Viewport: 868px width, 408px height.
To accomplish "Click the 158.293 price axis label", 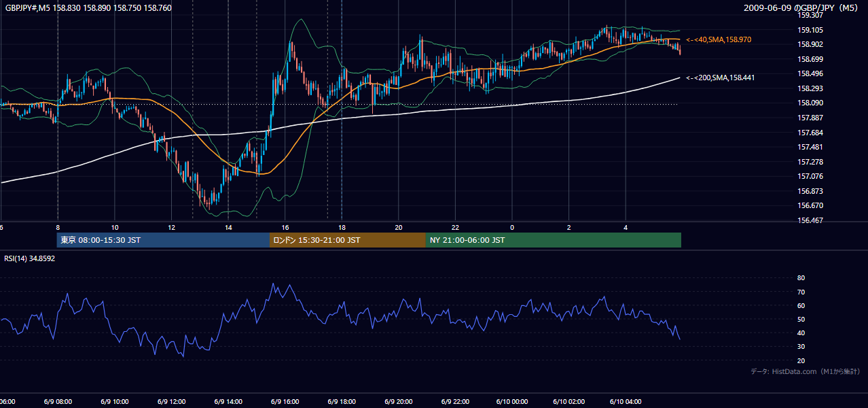I will (x=811, y=88).
